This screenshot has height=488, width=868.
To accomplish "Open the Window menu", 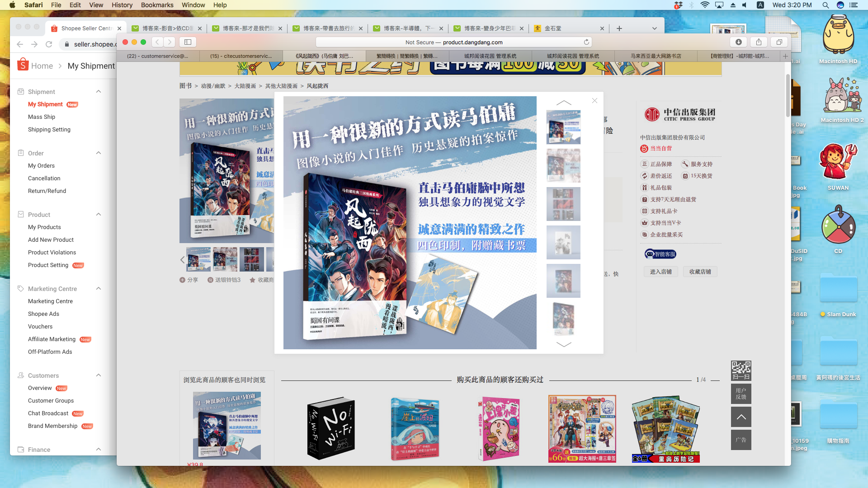I will tap(193, 5).
